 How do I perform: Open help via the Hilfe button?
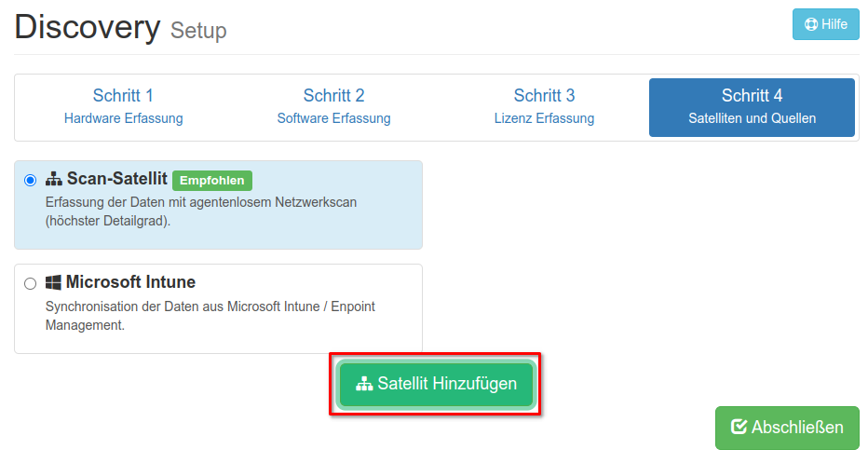click(x=825, y=25)
